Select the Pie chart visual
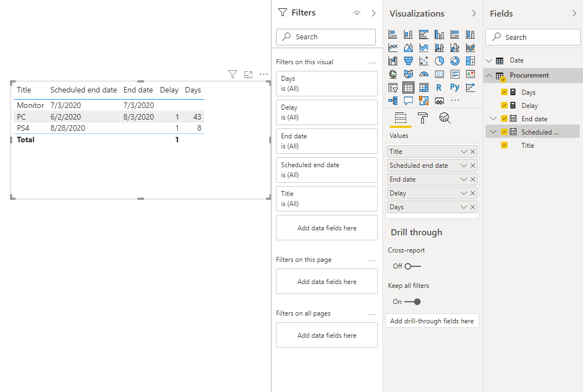The height and width of the screenshot is (392, 583). pos(439,61)
